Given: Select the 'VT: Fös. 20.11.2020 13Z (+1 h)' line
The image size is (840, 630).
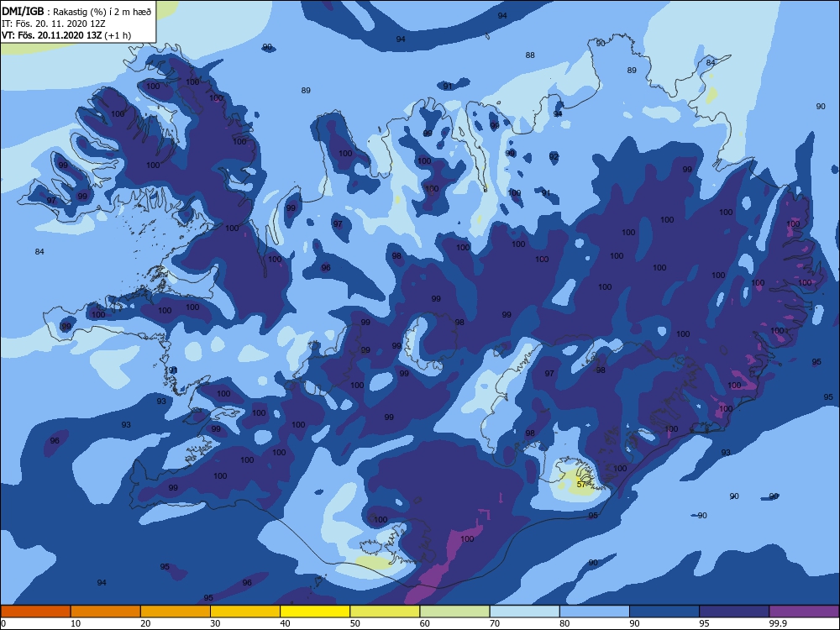Looking at the screenshot, I should [x=66, y=35].
